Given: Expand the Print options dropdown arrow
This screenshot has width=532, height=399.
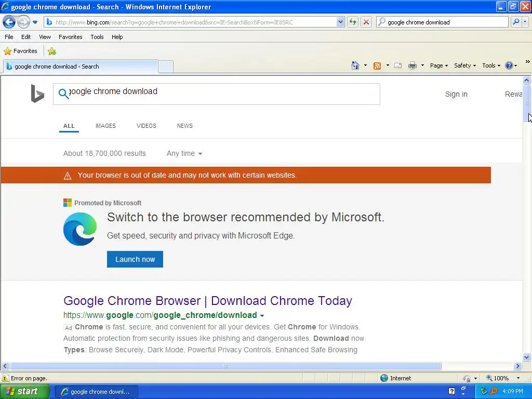Looking at the screenshot, I should 422,65.
